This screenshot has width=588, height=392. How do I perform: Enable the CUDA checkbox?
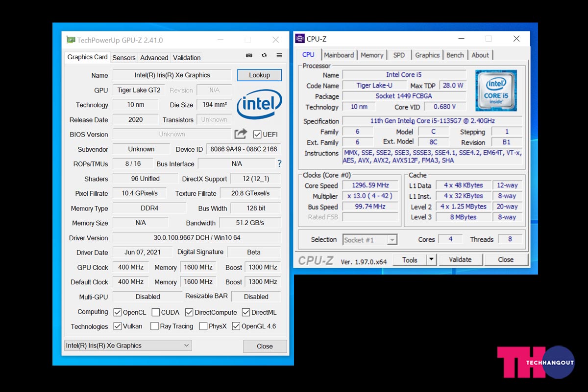click(x=156, y=312)
